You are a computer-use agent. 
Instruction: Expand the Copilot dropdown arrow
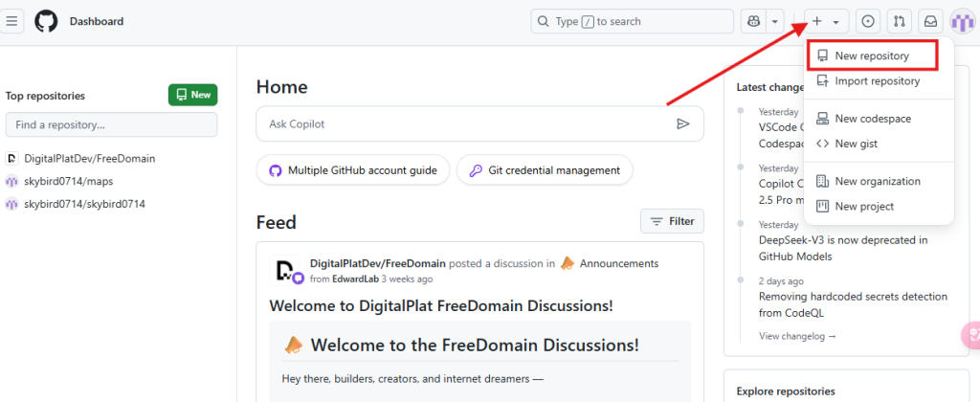[x=775, y=21]
